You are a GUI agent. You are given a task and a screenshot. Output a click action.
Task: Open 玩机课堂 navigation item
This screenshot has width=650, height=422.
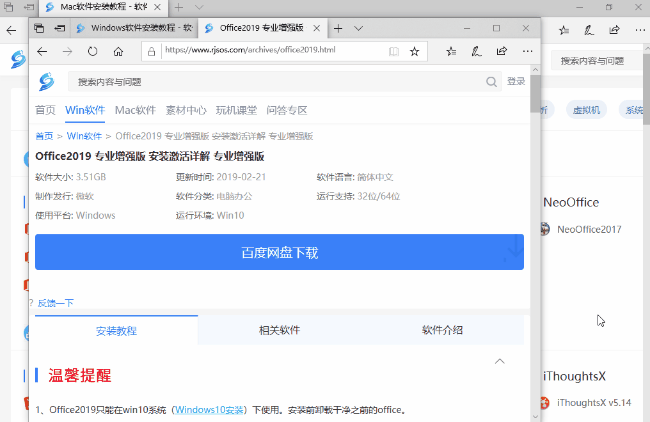pos(236,110)
